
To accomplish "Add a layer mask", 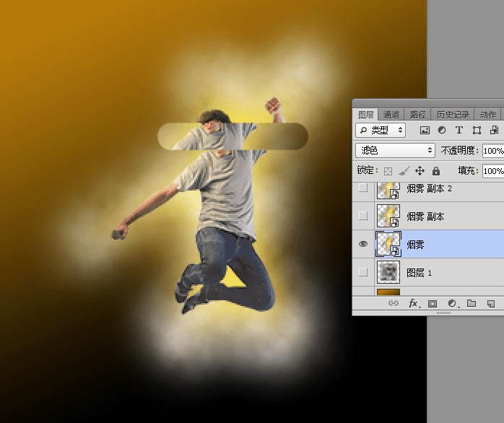I will (433, 304).
